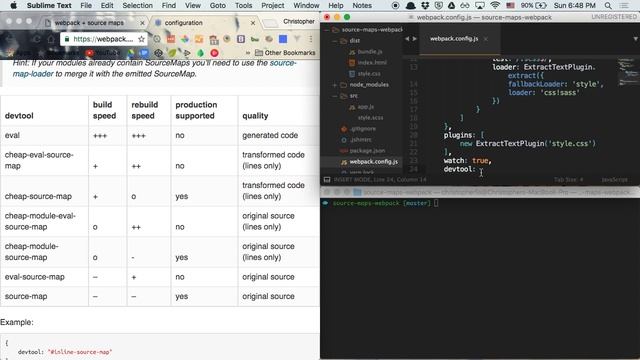Reload the page in the browser
This screenshot has width=640, height=360.
36,39
